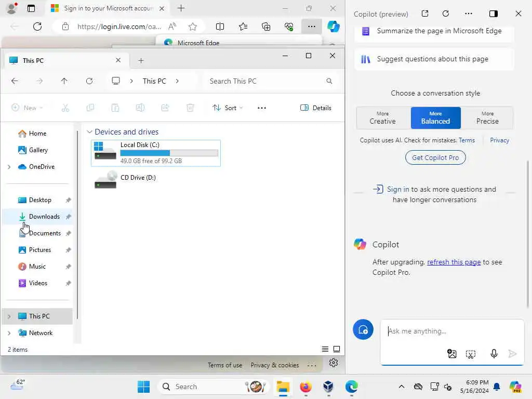Open Gallery in navigation pane
Screen dimensions: 532x399
click(x=38, y=150)
